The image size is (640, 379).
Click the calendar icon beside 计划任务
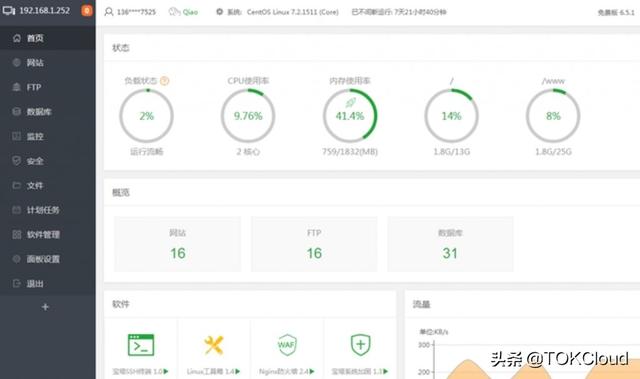17,210
